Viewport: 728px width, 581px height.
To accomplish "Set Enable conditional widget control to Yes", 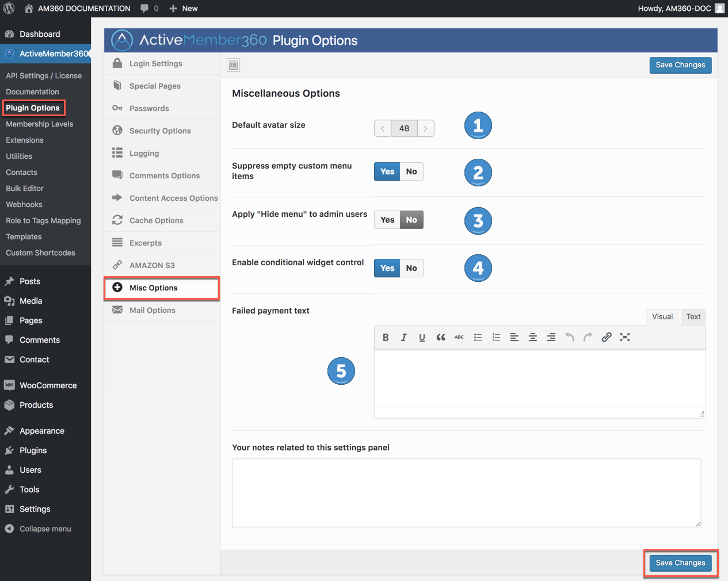I will (387, 268).
